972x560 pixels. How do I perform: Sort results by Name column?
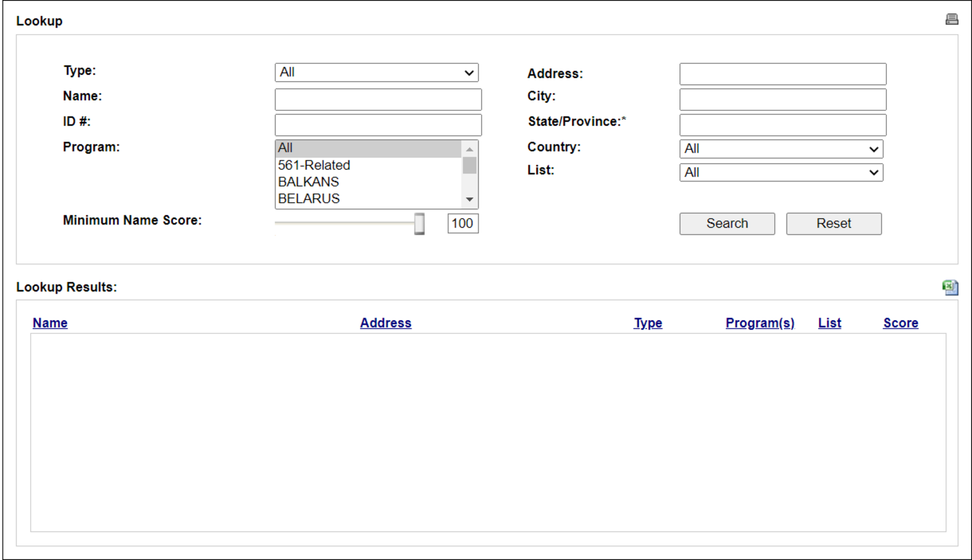point(50,323)
